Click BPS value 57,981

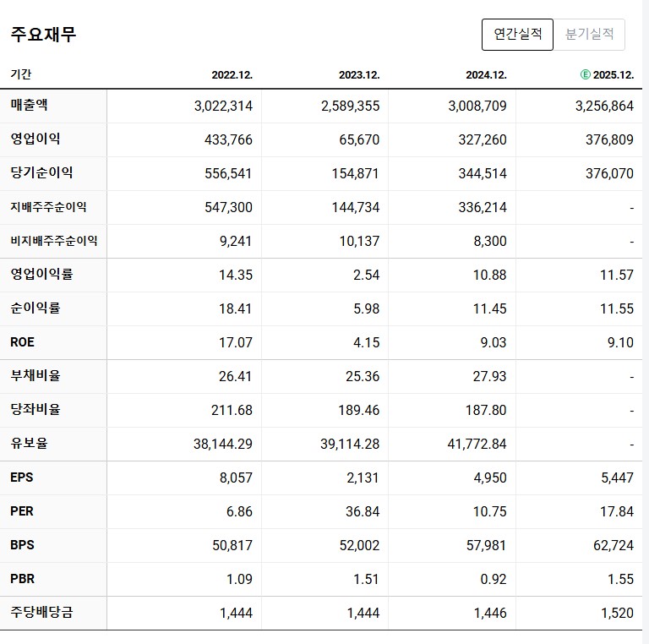click(487, 546)
